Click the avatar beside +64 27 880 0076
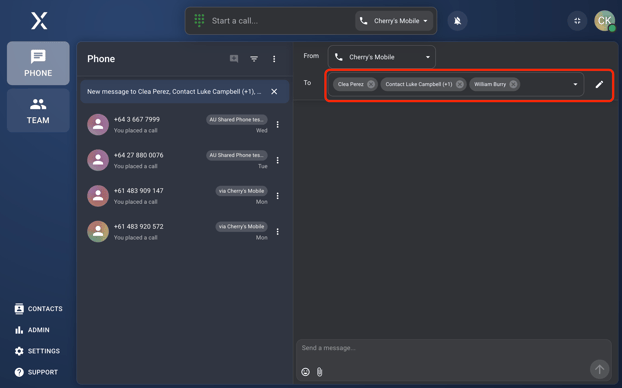Screen dimensions: 622x388 (x=98, y=160)
